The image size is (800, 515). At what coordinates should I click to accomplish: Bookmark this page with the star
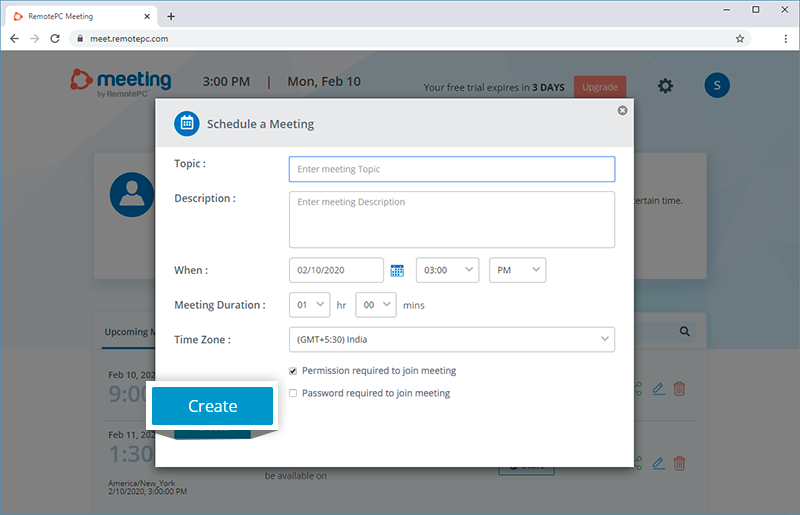click(740, 38)
